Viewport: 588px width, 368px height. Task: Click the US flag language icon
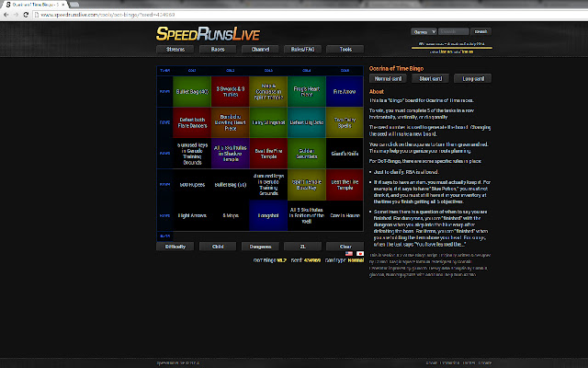click(x=347, y=254)
